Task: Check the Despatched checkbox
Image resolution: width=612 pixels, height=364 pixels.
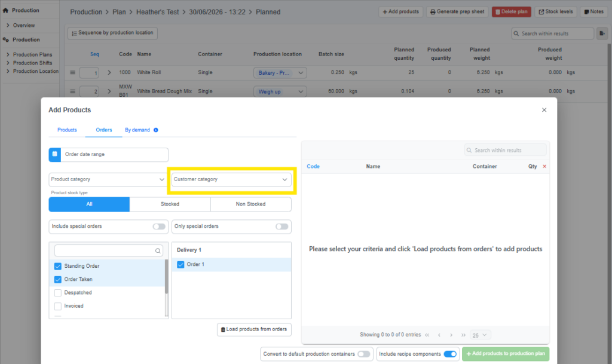Action: [x=58, y=293]
